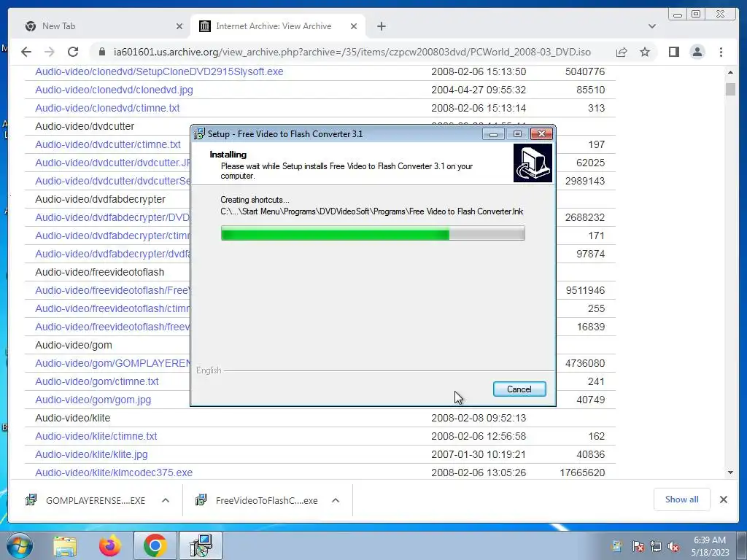Go back to the previous page in Chrome

tap(26, 52)
